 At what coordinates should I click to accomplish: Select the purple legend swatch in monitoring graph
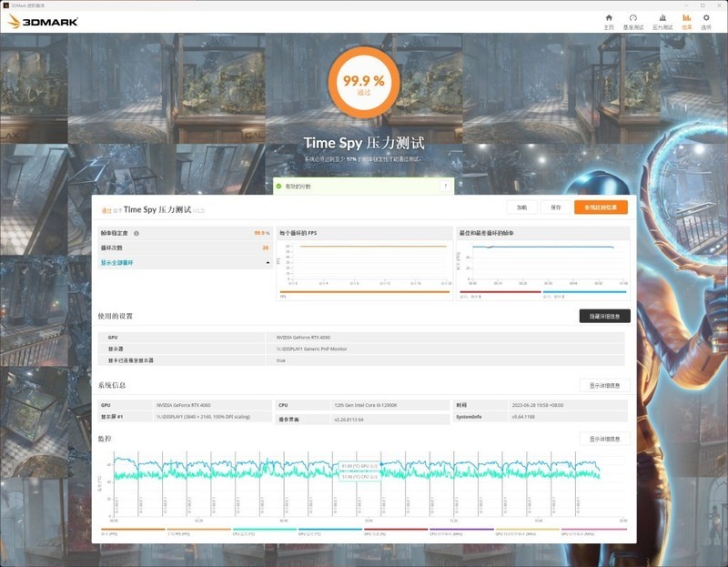463,528
